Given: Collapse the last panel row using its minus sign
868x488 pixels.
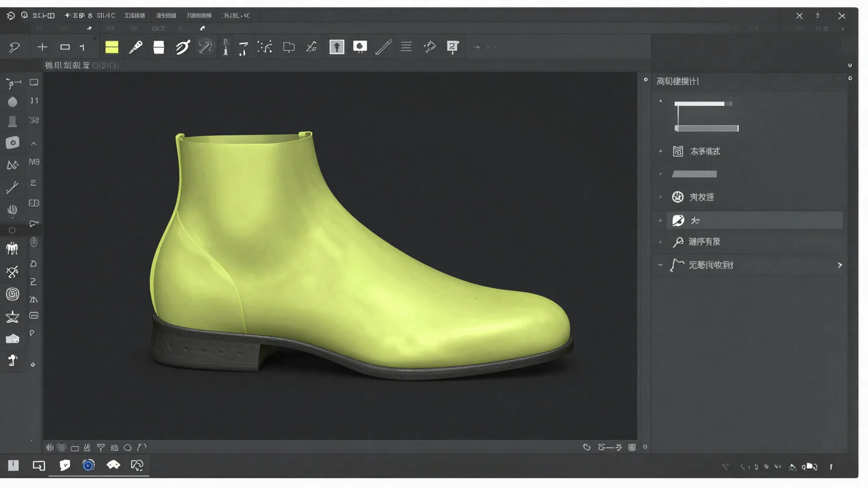Looking at the screenshot, I should 660,265.
